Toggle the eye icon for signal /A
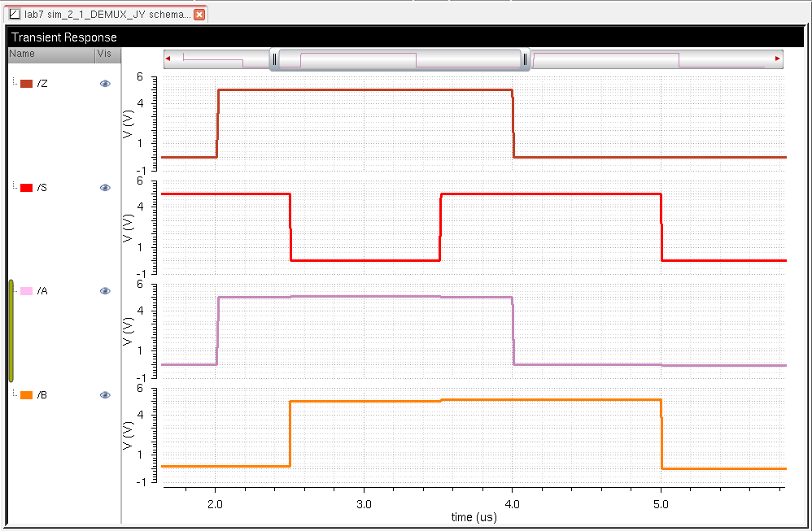Image resolution: width=812 pixels, height=531 pixels. (105, 291)
